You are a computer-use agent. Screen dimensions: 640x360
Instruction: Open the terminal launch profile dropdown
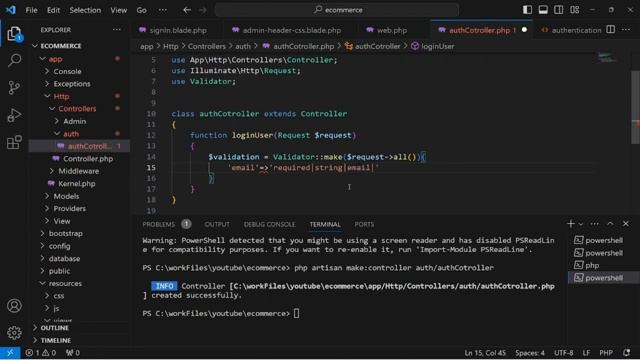point(581,224)
